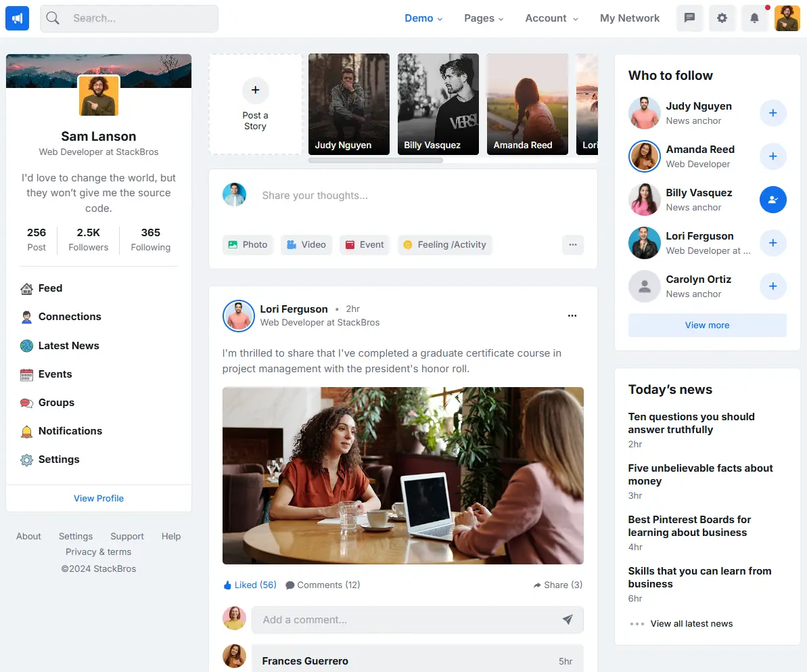The height and width of the screenshot is (672, 807).
Task: Click View more in Who to follow
Action: coord(707,326)
